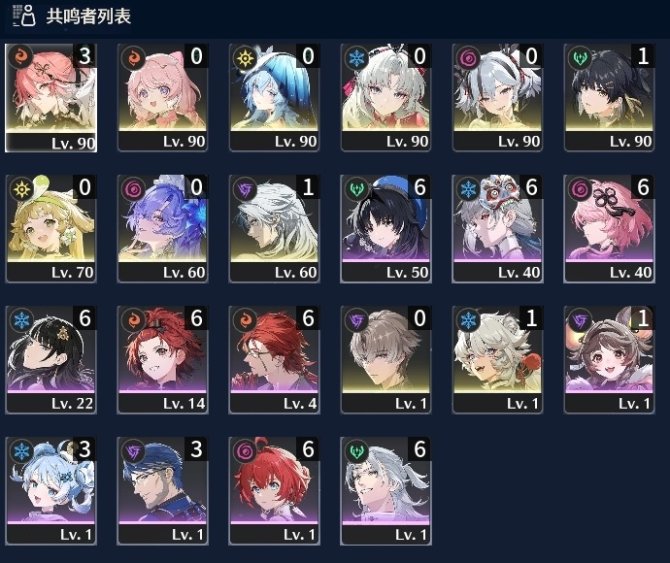This screenshot has height=563, width=670.
Task: Click electro element icon on brown-haired Lv. 1 card
Action: tap(580, 320)
